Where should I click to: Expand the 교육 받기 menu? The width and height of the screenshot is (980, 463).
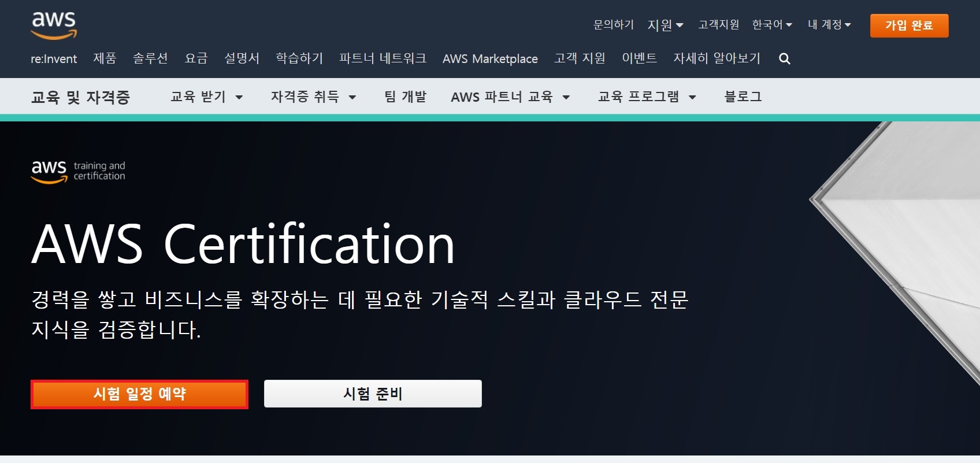pos(206,97)
